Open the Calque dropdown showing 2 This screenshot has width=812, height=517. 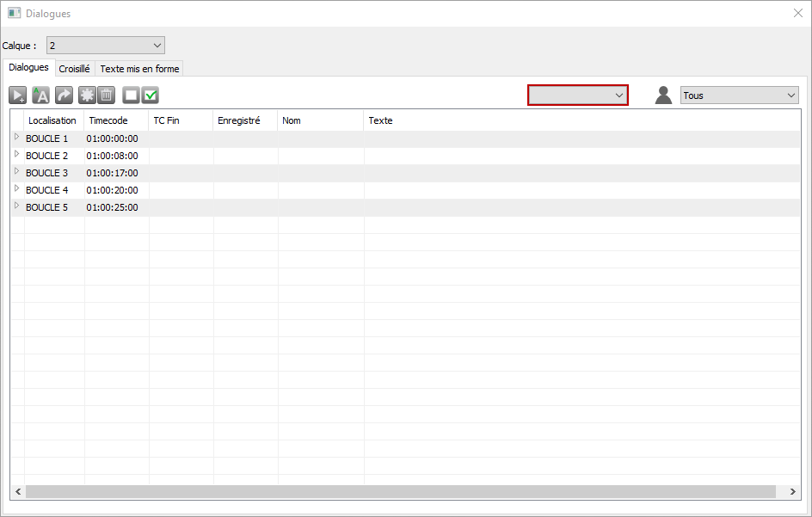coord(105,45)
